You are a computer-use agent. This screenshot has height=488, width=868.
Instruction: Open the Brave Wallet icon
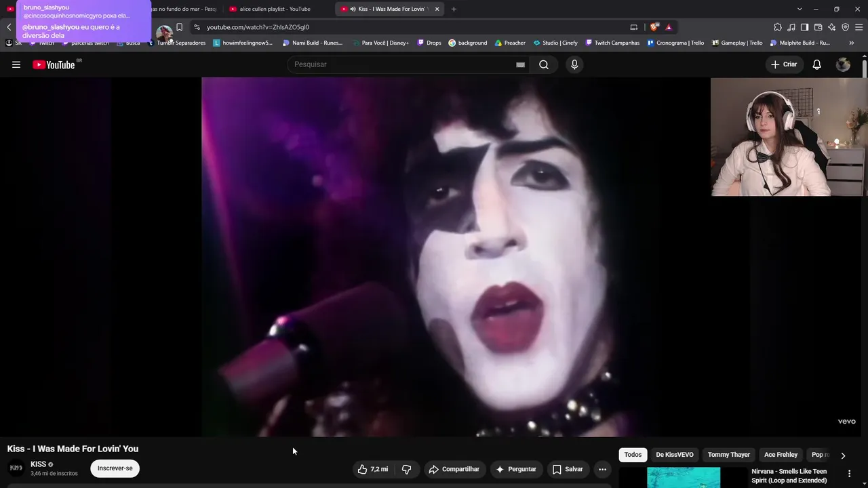tap(818, 27)
